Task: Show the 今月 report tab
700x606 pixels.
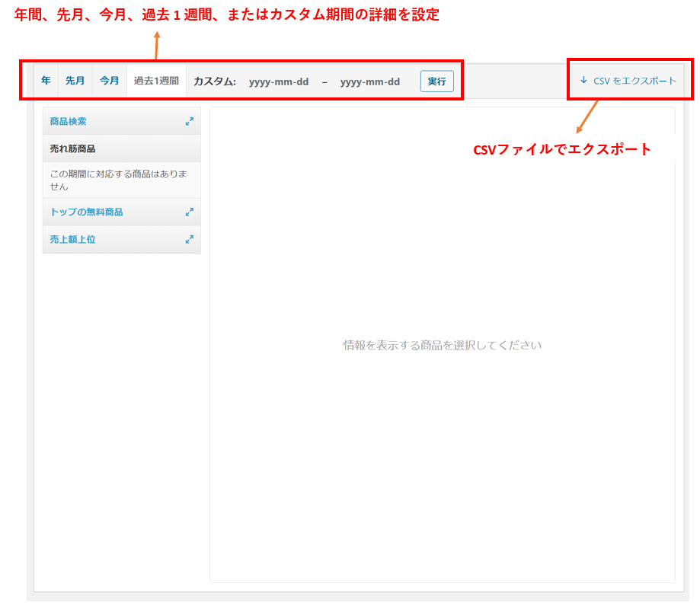Action: 110,81
